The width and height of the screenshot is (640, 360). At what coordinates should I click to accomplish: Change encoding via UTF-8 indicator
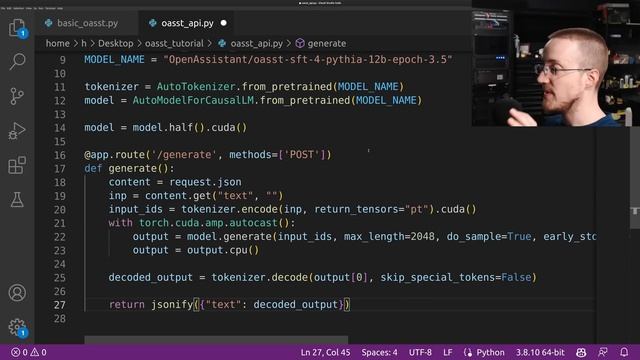point(420,352)
